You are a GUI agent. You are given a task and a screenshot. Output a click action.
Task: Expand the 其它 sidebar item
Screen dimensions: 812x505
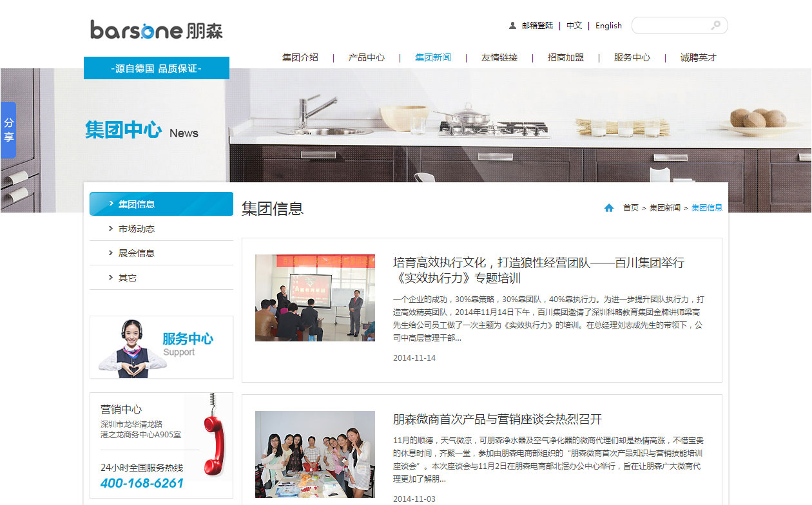point(127,278)
